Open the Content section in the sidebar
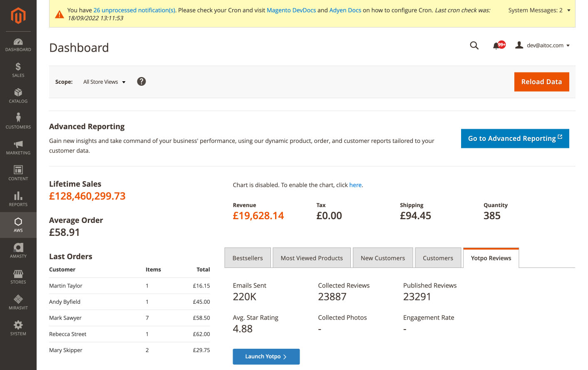 click(18, 173)
